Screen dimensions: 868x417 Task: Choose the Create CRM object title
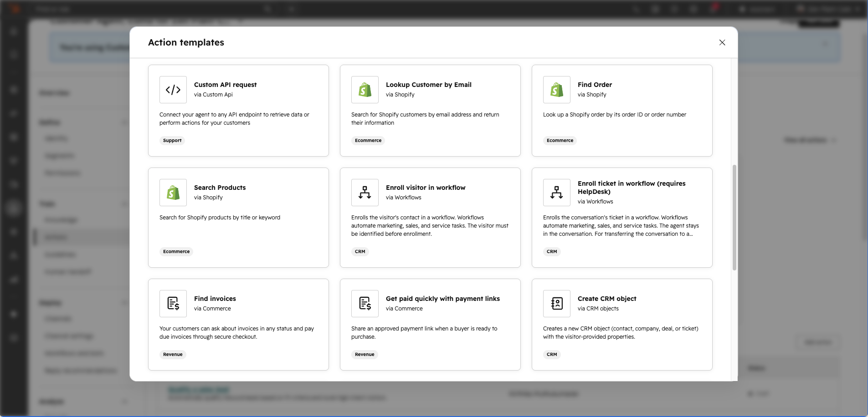click(607, 299)
